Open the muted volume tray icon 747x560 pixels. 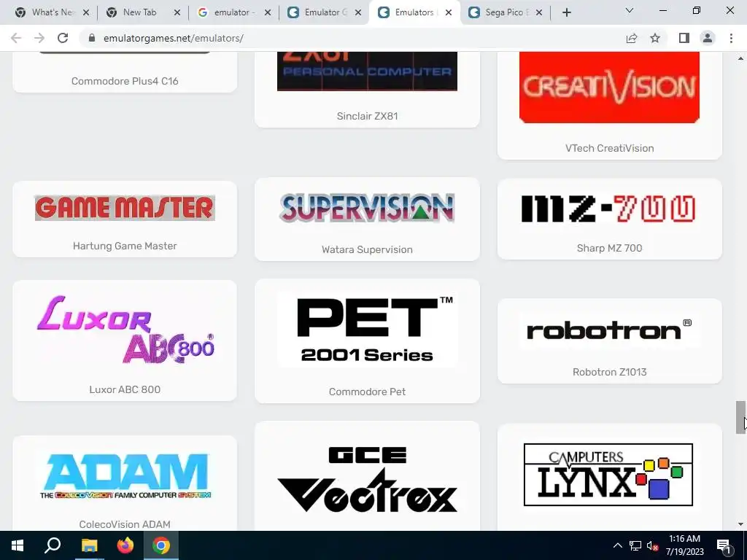(x=653, y=545)
